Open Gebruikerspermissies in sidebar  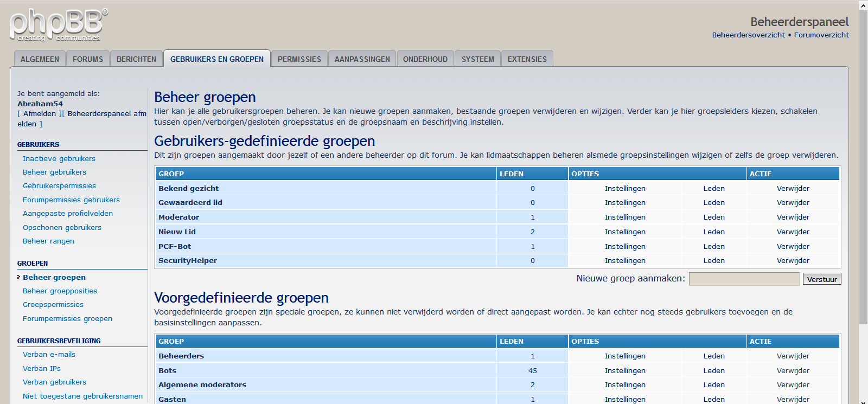59,185
